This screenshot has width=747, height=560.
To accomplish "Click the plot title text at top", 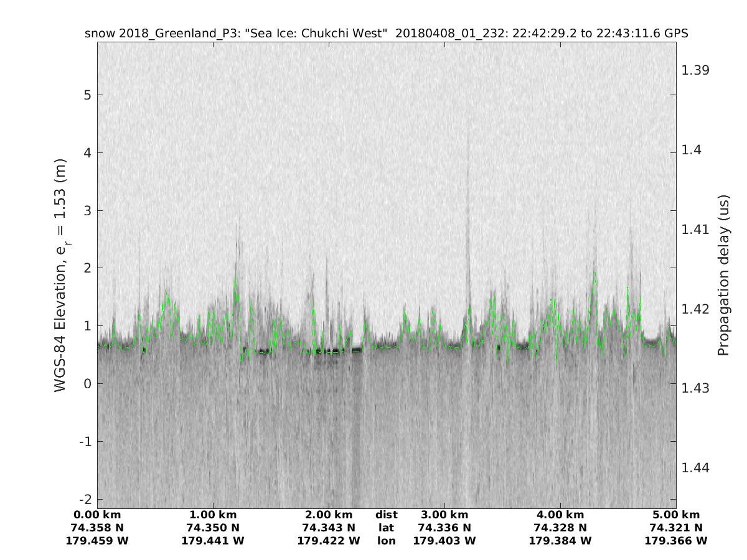I will [x=386, y=34].
